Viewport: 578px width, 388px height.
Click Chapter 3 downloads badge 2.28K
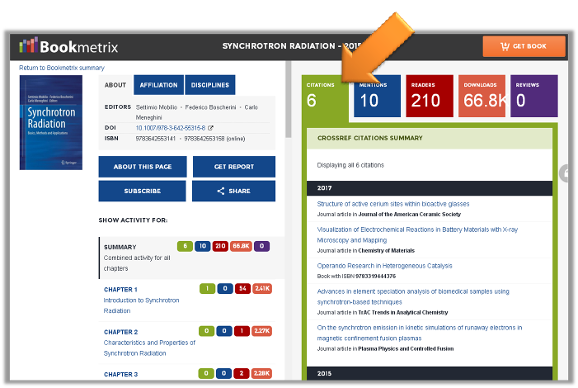tap(261, 373)
